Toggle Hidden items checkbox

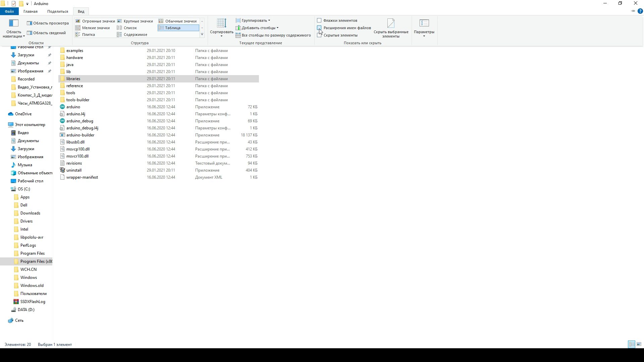319,35
